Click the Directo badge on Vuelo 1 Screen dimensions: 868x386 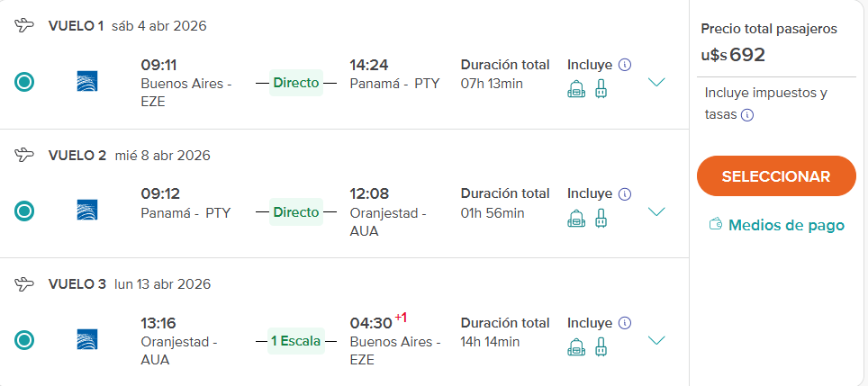296,83
